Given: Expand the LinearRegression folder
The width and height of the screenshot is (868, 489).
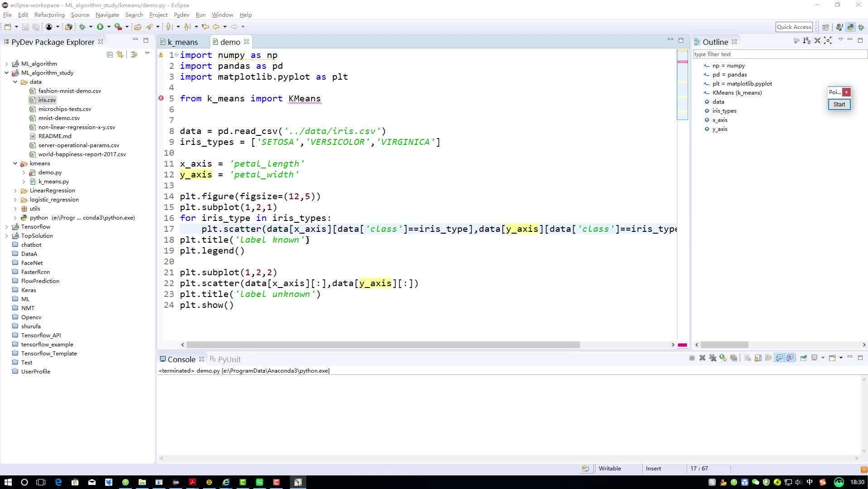Looking at the screenshot, I should [15, 191].
